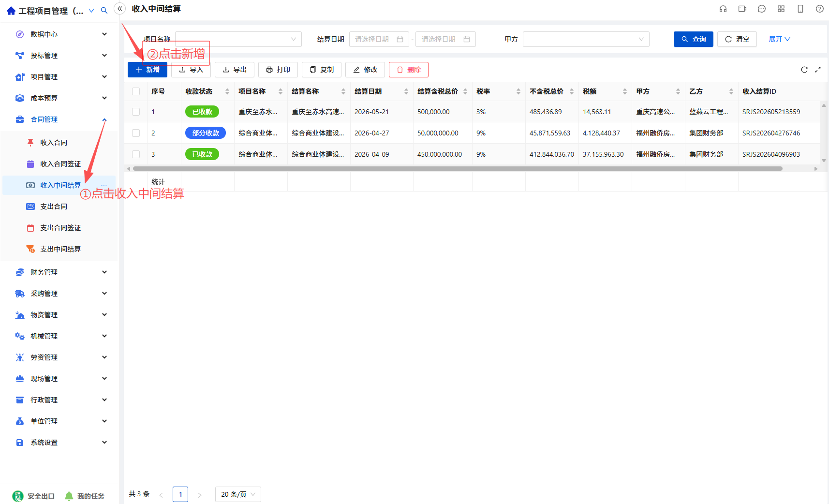Open the 甲方 dropdown filter
Viewport: 829px width, 504px height.
click(586, 39)
